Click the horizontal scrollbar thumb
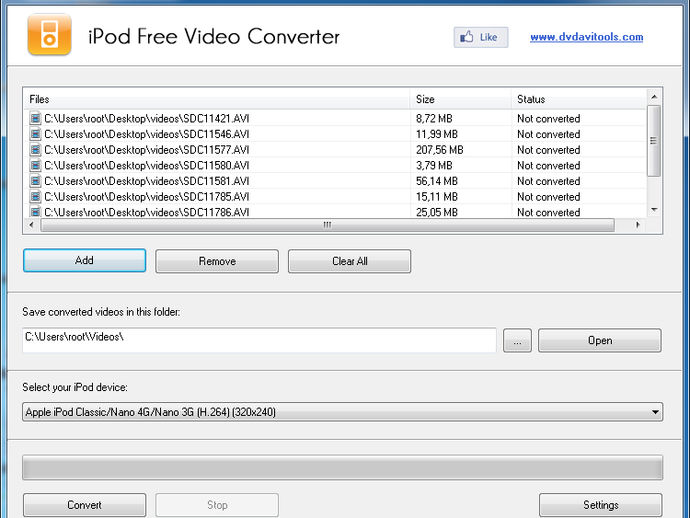 pos(327,225)
